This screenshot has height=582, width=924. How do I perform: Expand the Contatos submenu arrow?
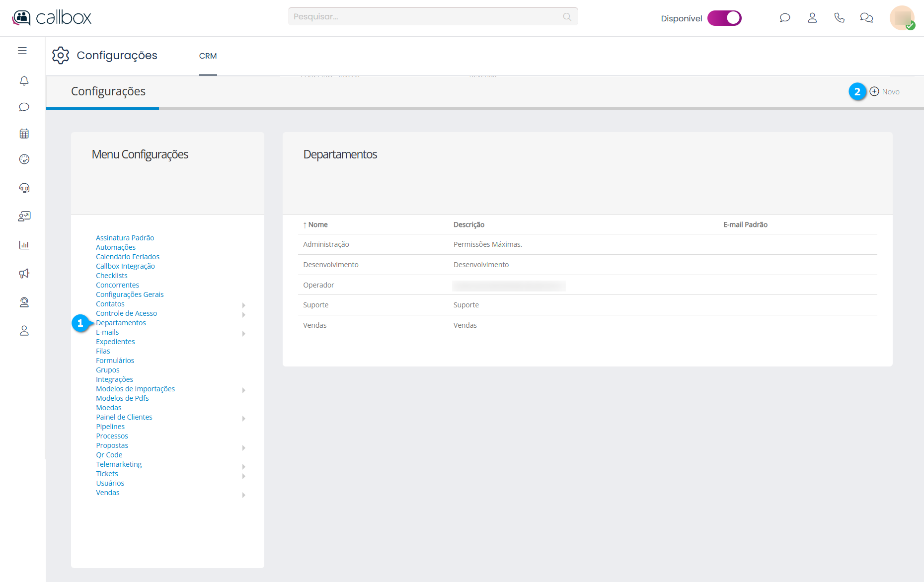tap(243, 305)
